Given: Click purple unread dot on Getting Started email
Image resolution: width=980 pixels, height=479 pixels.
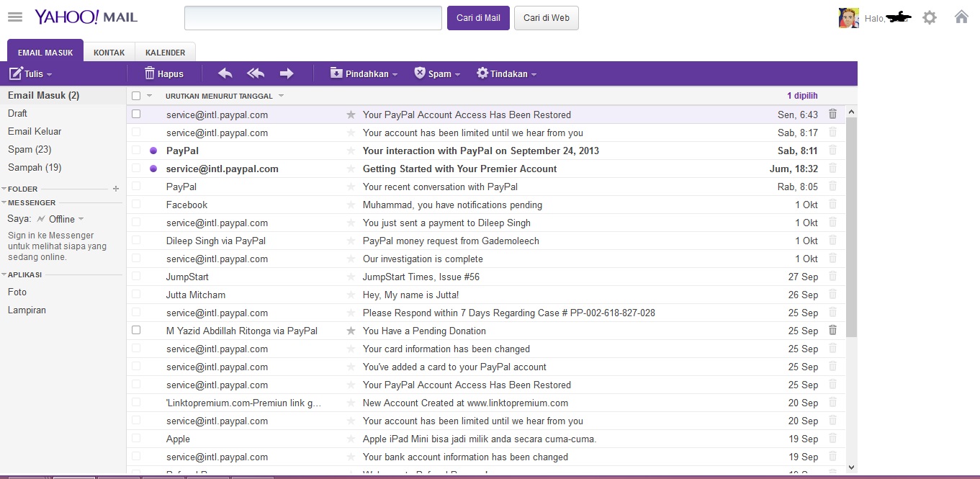Looking at the screenshot, I should [x=153, y=169].
